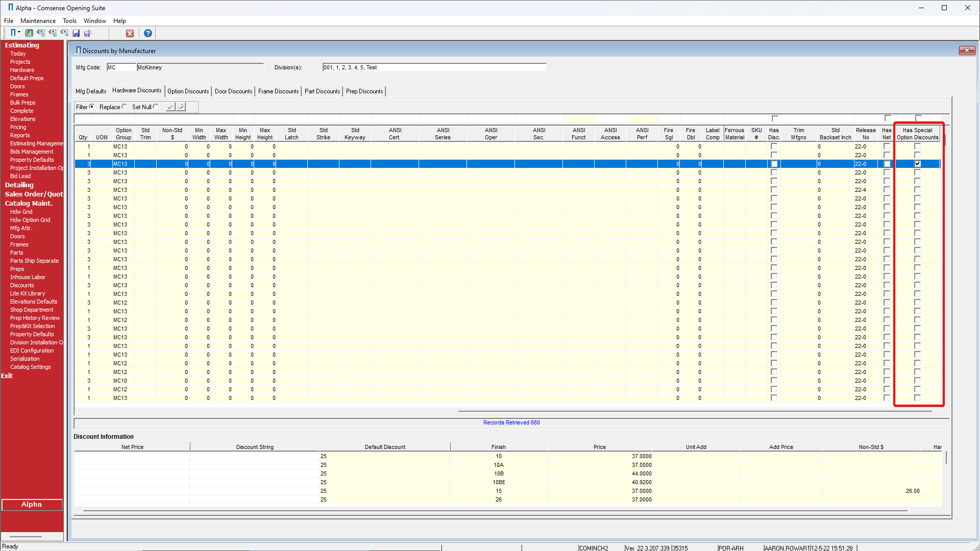Click the blue tag add toolbar icon

pyautogui.click(x=41, y=33)
